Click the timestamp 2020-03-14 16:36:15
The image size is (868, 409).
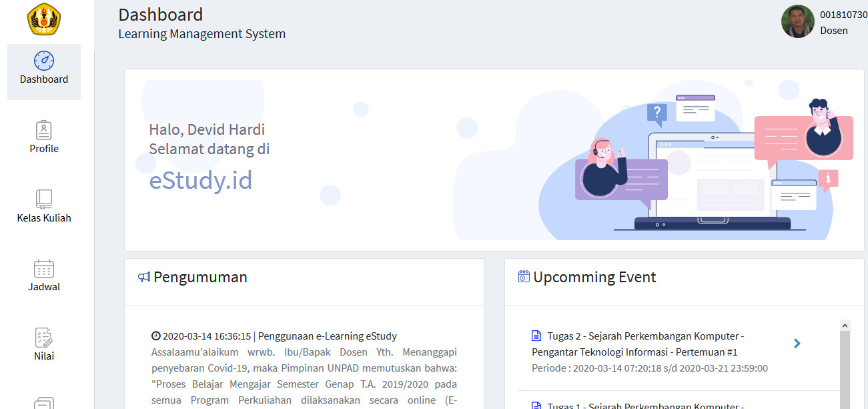point(207,336)
